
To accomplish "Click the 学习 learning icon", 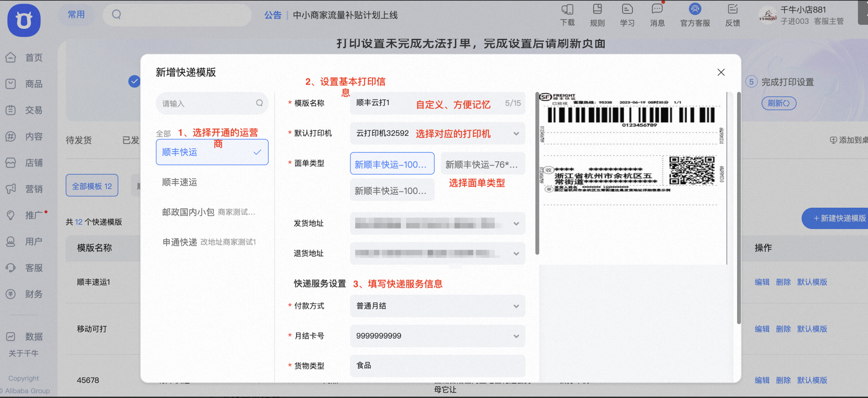I will [627, 9].
